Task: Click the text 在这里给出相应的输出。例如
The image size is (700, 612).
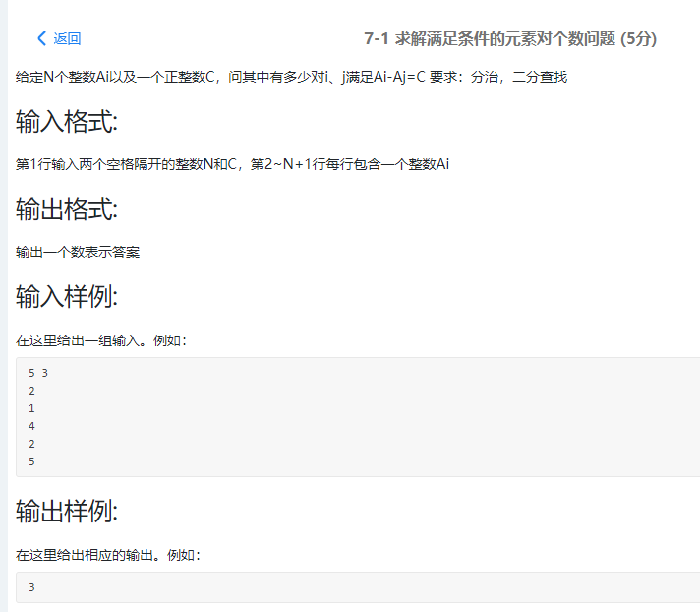Action: [108, 555]
